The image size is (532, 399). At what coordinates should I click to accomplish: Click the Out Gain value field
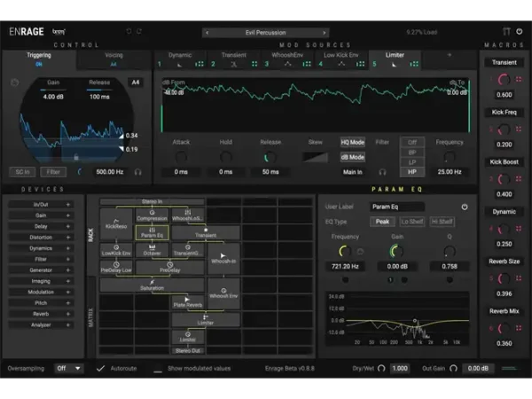478,369
